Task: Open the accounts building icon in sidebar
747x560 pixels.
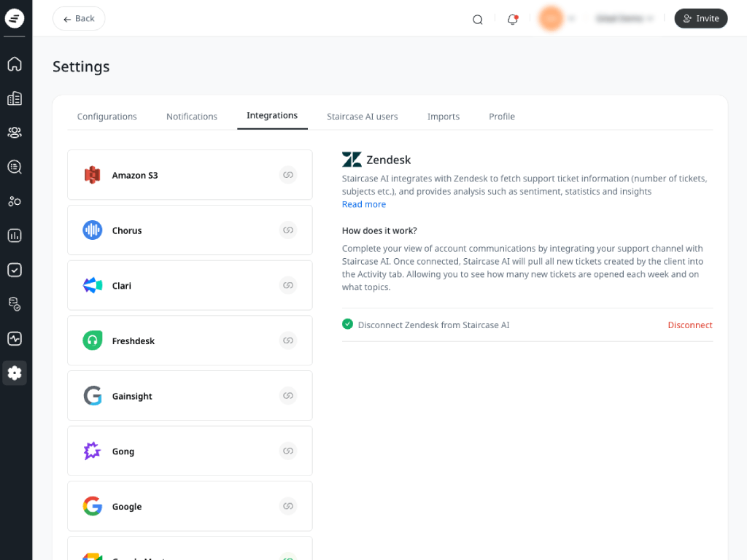Action: click(x=15, y=98)
